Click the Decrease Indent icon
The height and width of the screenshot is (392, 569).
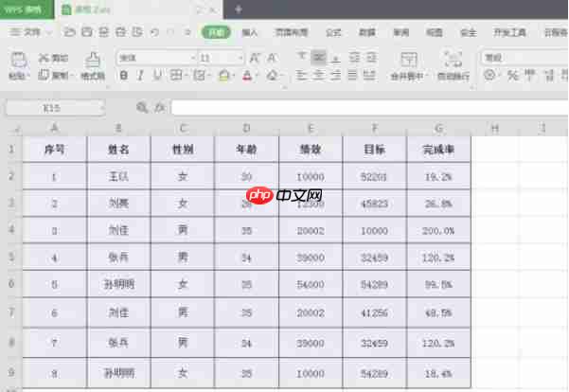[354, 58]
